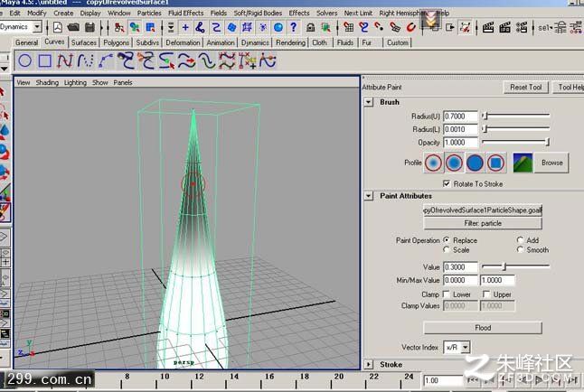Image resolution: width=584 pixels, height=392 pixels.
Task: Click the current time field 1.00
Action: [442, 380]
